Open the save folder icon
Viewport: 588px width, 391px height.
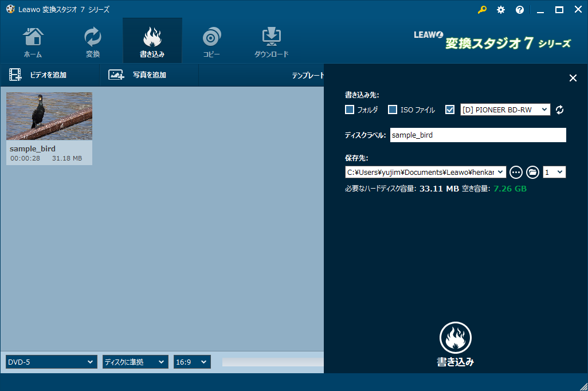532,172
